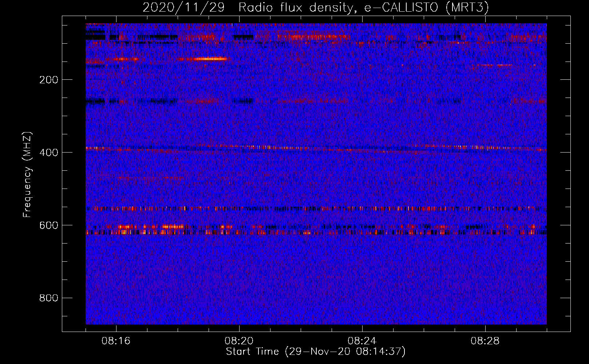Click the bright yellow emission streak near 150 MHz
This screenshot has width=589, height=364.
pos(210,59)
